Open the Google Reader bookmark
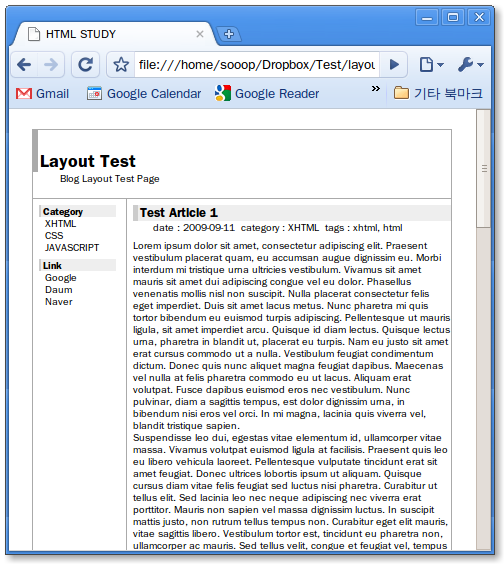The width and height of the screenshot is (504, 564). pos(267,94)
